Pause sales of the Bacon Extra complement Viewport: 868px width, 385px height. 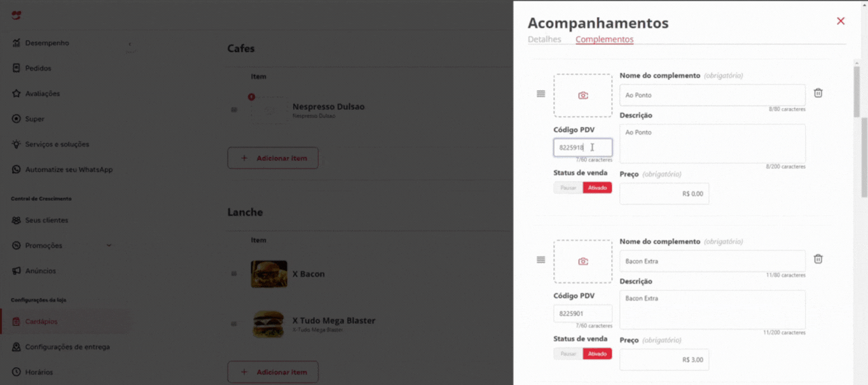pyautogui.click(x=568, y=354)
